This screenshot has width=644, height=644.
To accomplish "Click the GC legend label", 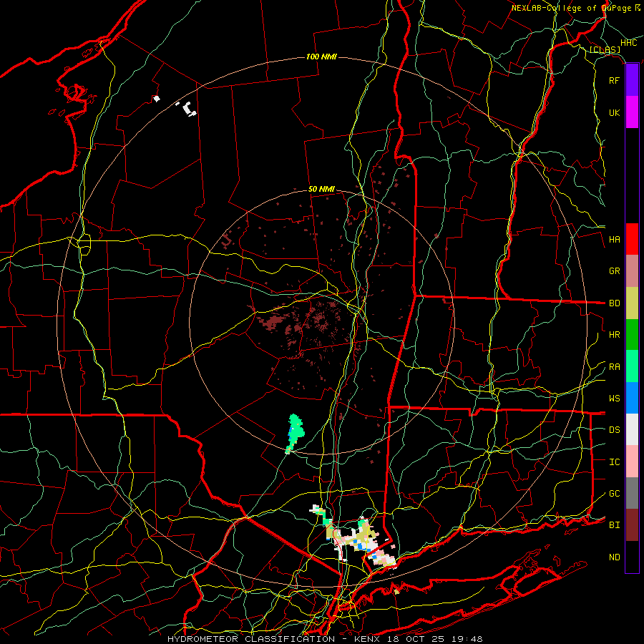I will (x=614, y=494).
